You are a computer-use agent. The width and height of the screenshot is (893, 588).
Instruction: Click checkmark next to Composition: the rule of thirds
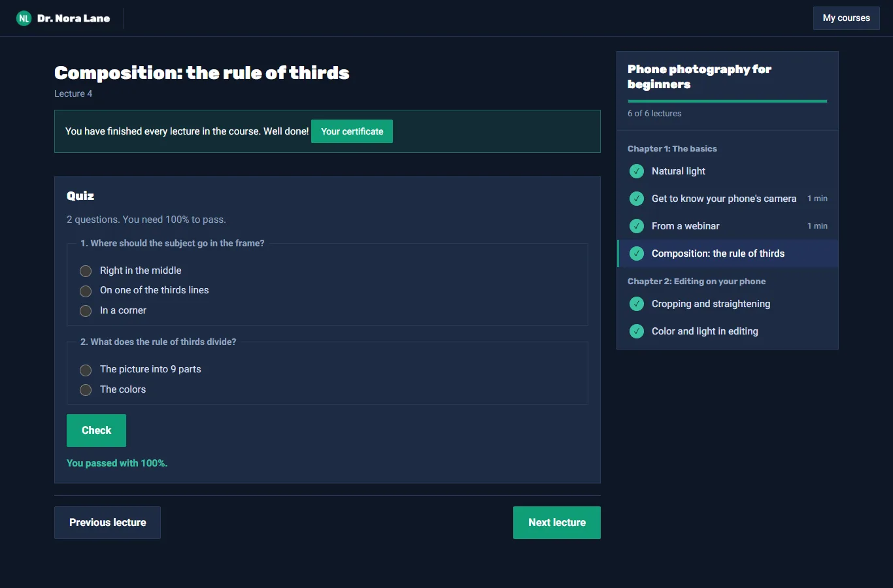click(637, 253)
